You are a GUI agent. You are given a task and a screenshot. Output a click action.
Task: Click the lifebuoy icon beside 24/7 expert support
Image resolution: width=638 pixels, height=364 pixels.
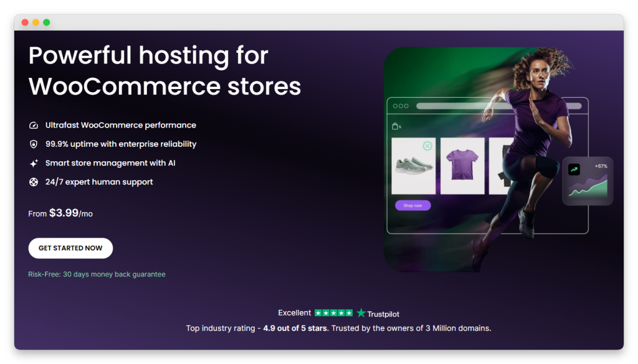(x=34, y=182)
